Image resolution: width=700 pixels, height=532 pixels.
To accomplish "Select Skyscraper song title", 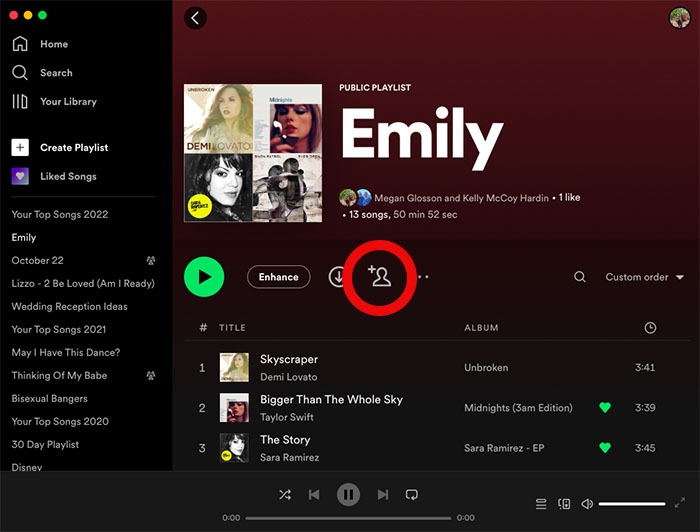I will (x=289, y=359).
